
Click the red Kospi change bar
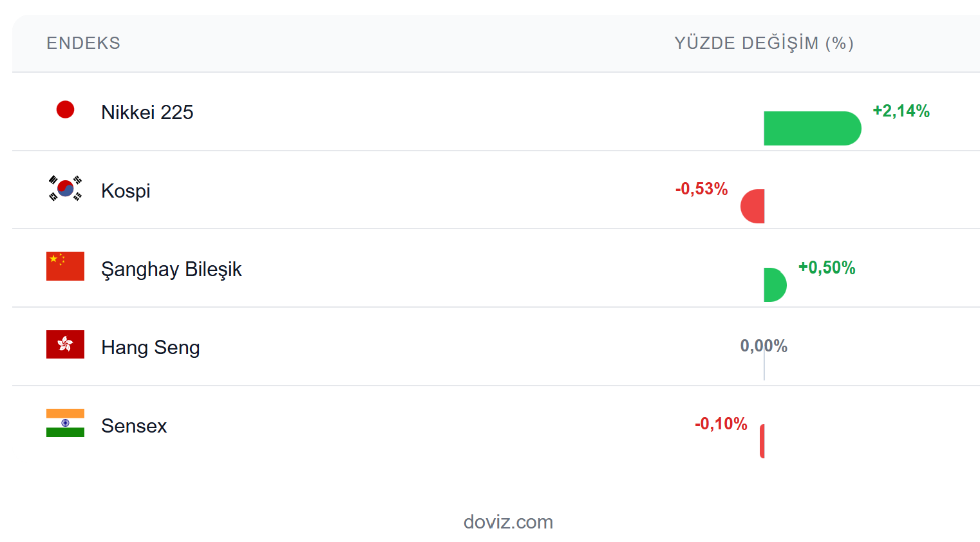753,207
